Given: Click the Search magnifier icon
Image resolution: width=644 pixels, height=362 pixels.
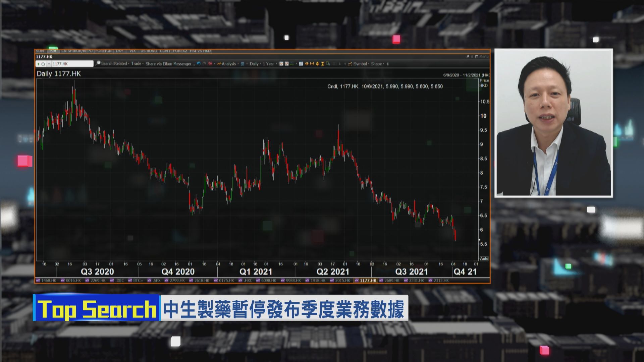Looking at the screenshot, I should tap(98, 64).
